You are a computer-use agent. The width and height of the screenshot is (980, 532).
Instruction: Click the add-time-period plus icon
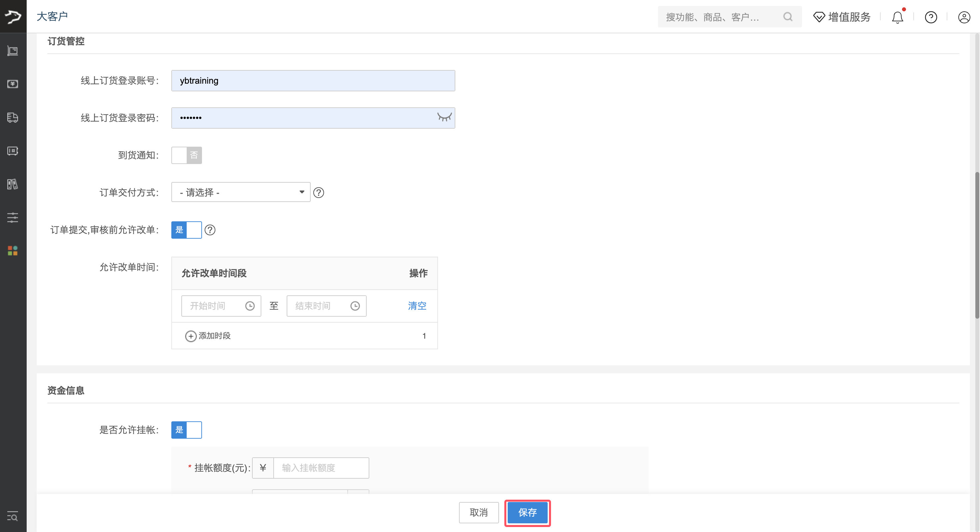(x=191, y=336)
